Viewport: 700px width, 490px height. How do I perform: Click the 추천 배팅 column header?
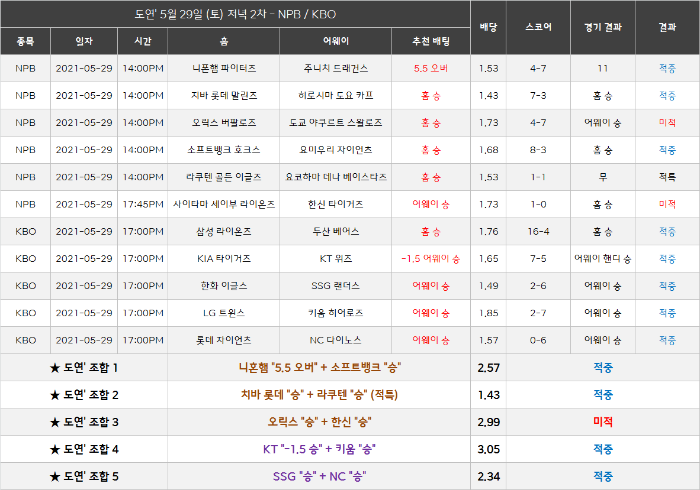click(431, 41)
